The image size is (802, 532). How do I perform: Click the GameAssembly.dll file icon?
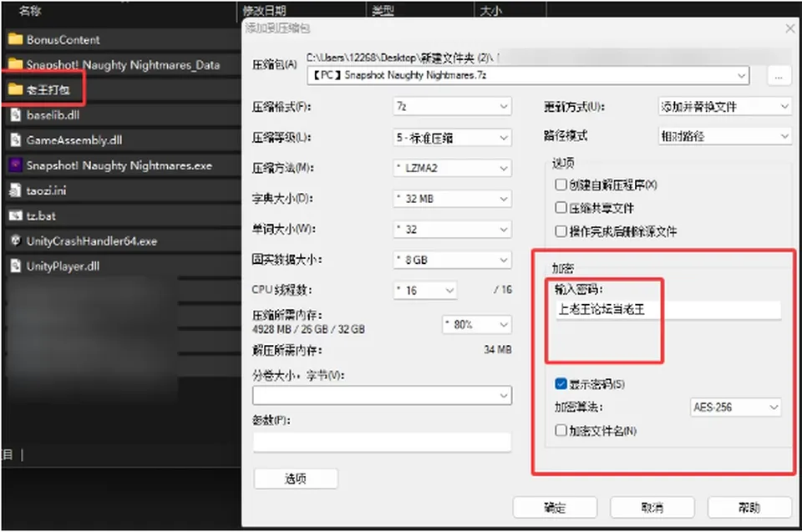(x=15, y=139)
